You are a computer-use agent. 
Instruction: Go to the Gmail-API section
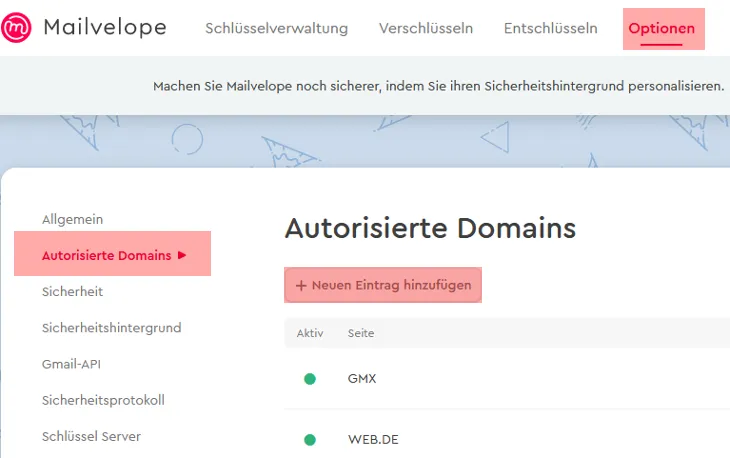pyautogui.click(x=71, y=364)
